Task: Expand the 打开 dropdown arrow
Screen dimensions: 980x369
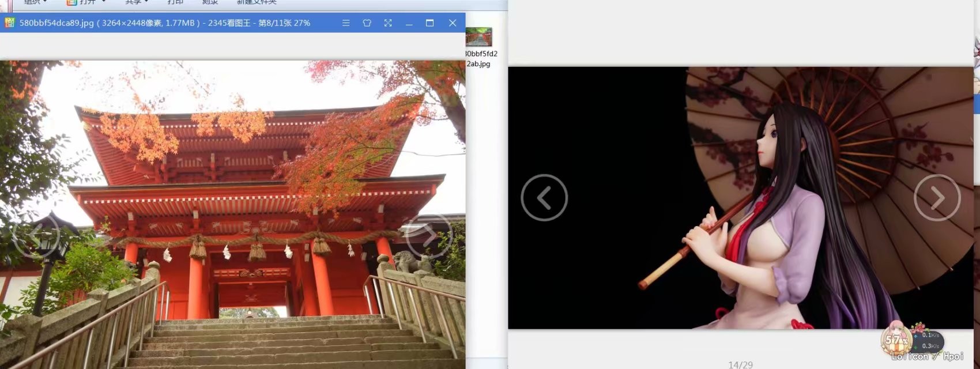Action: tap(104, 2)
